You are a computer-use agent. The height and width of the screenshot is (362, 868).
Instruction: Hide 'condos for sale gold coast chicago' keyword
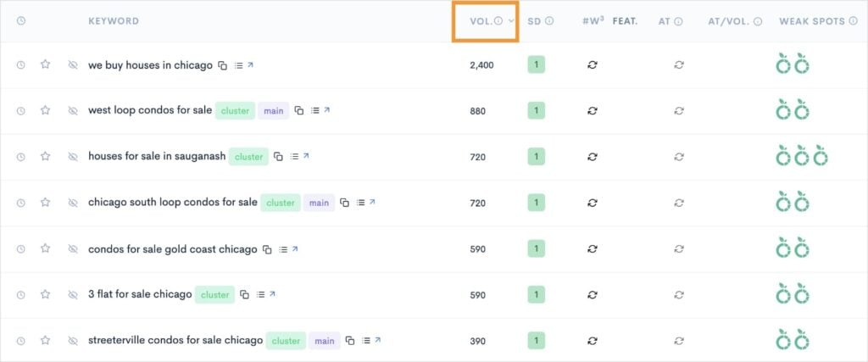point(73,249)
